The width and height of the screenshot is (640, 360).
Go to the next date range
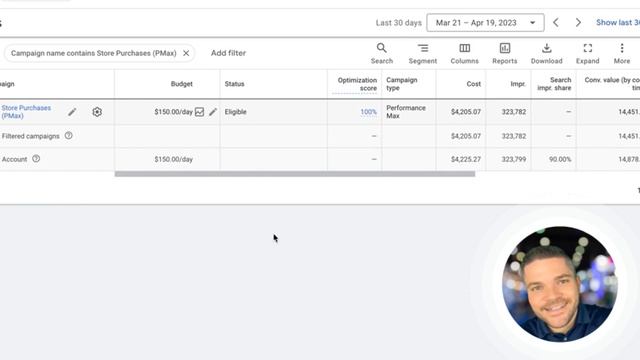coord(578,22)
